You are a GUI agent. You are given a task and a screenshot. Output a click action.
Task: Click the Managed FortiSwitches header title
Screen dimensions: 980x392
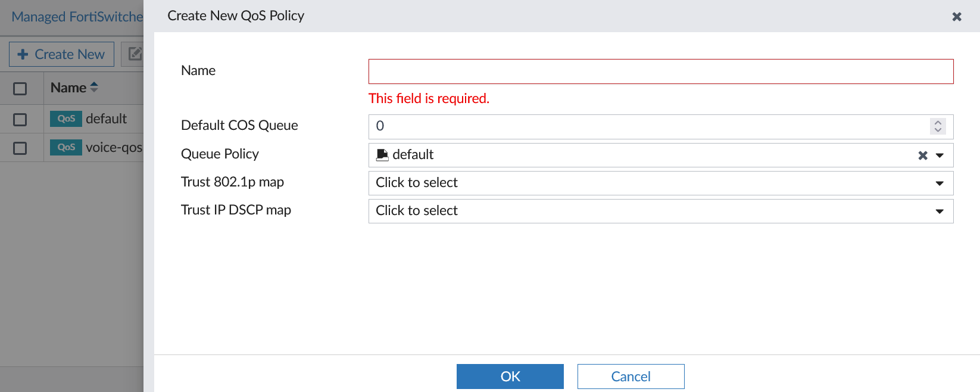tap(77, 17)
